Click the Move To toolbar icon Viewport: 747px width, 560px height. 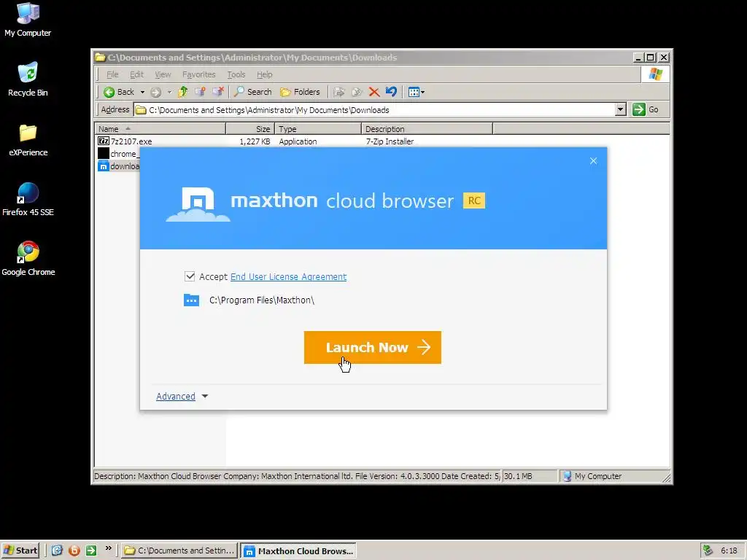click(338, 92)
